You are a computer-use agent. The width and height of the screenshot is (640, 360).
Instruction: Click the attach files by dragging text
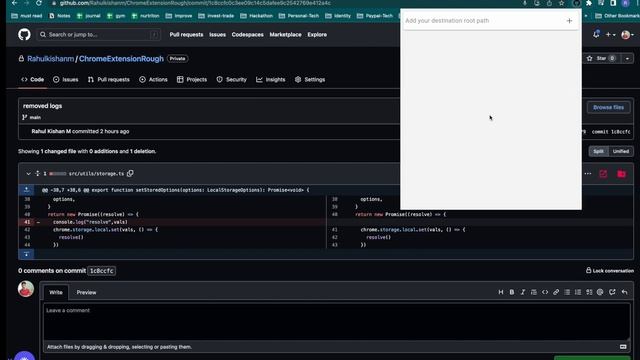(119, 347)
